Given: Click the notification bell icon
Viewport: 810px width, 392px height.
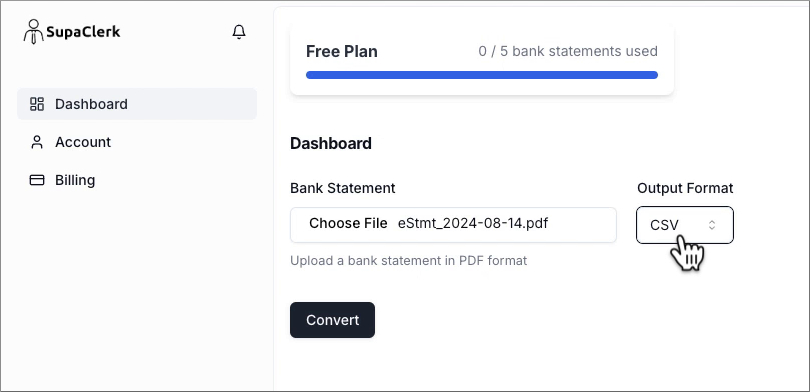Looking at the screenshot, I should coord(239,32).
